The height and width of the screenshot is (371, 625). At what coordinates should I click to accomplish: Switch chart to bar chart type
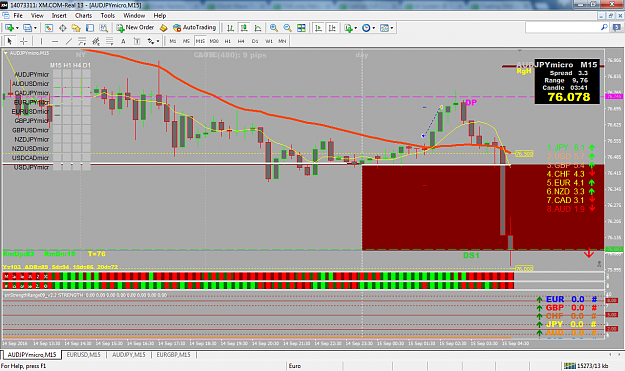point(230,28)
